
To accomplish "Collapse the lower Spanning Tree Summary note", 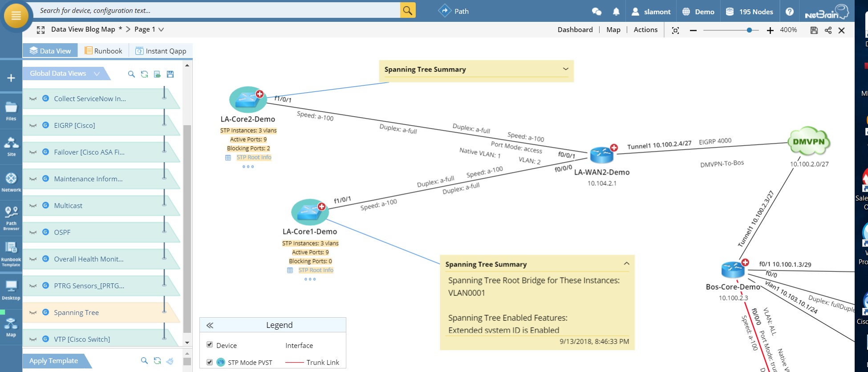I will coord(626,264).
